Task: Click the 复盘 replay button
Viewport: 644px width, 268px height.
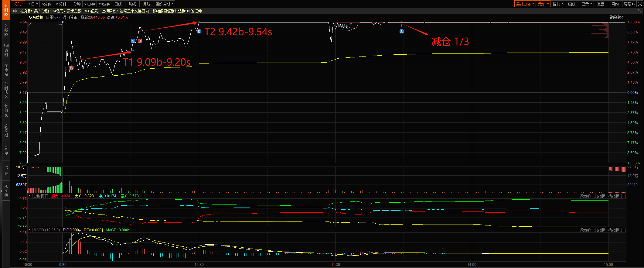Action: pyautogui.click(x=601, y=4)
